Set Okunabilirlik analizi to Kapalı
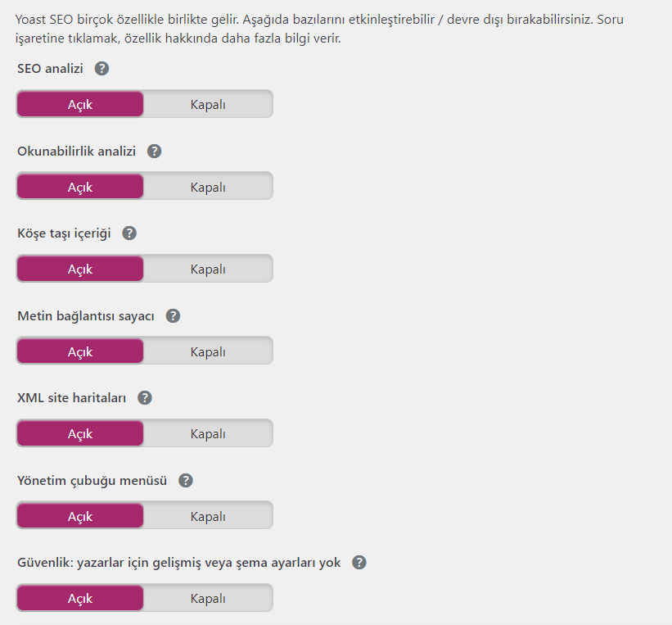Image resolution: width=672 pixels, height=625 pixels. (x=208, y=187)
